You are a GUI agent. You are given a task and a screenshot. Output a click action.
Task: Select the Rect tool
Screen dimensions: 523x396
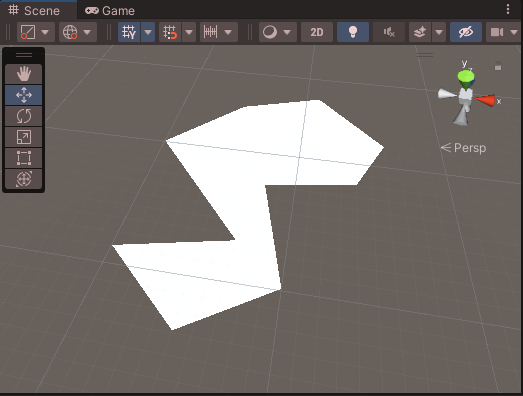point(24,158)
